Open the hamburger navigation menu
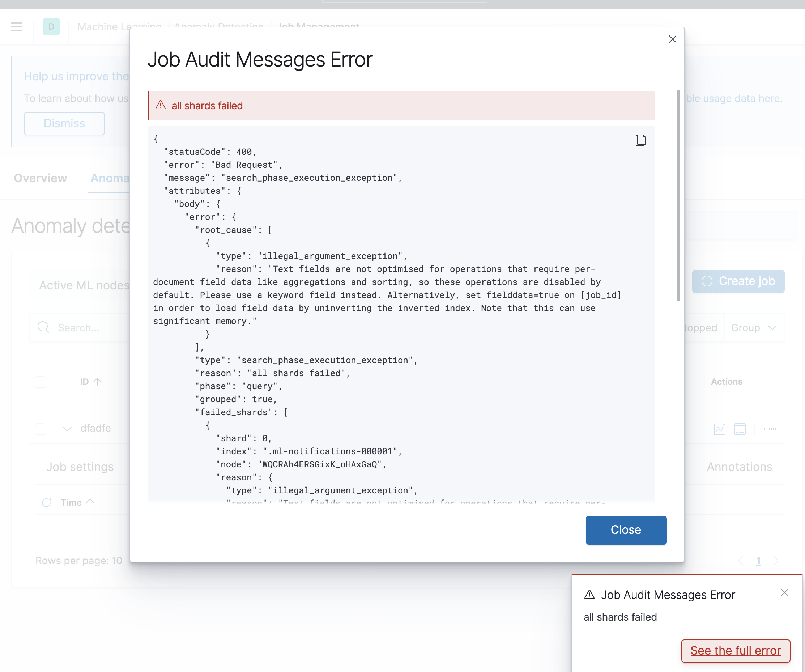The width and height of the screenshot is (805, 672). (x=17, y=27)
